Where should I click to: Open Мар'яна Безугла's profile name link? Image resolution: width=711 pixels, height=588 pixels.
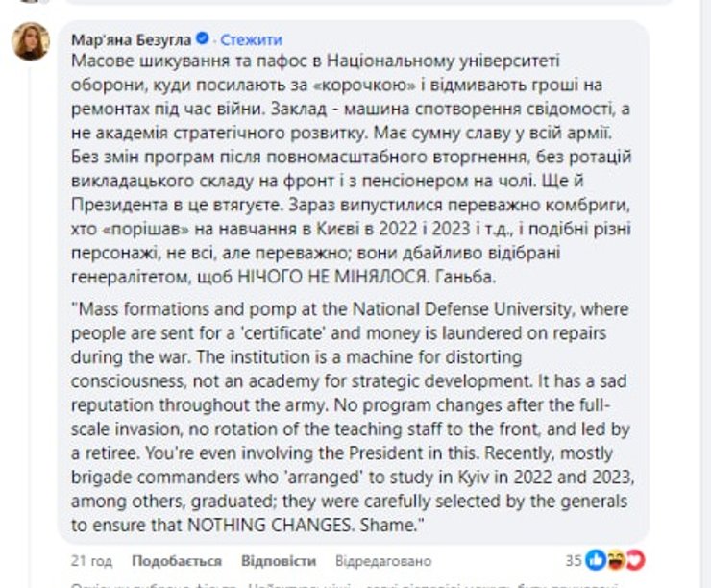(x=132, y=39)
